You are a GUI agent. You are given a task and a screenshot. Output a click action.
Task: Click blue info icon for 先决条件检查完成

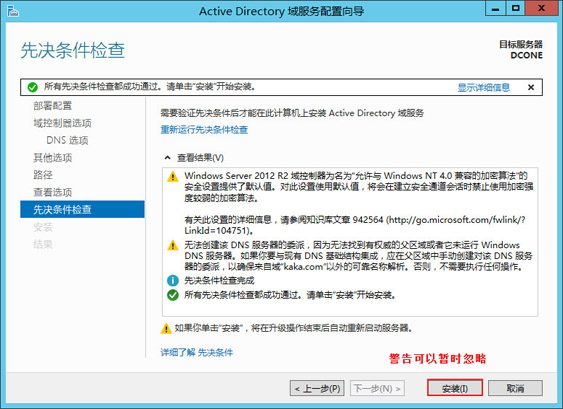point(173,280)
